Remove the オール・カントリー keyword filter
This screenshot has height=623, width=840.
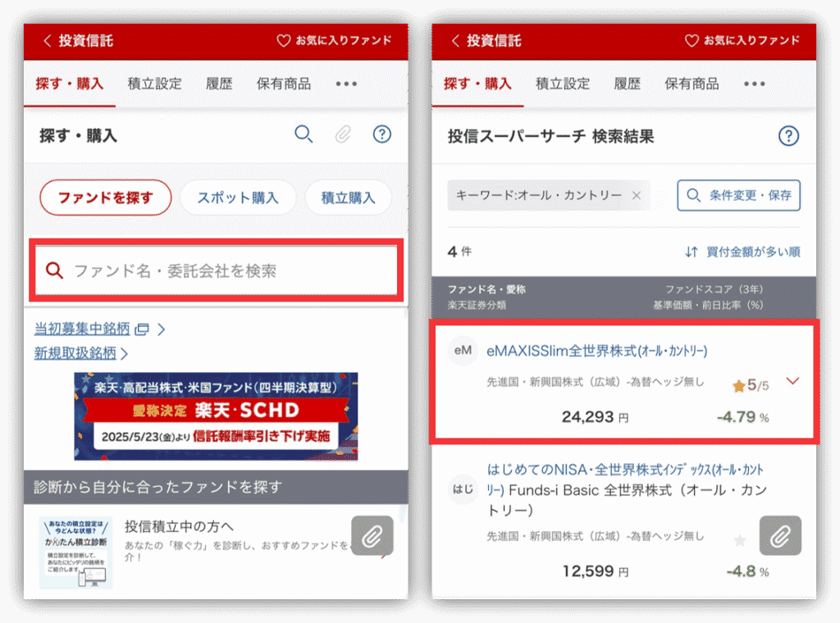pos(637,195)
